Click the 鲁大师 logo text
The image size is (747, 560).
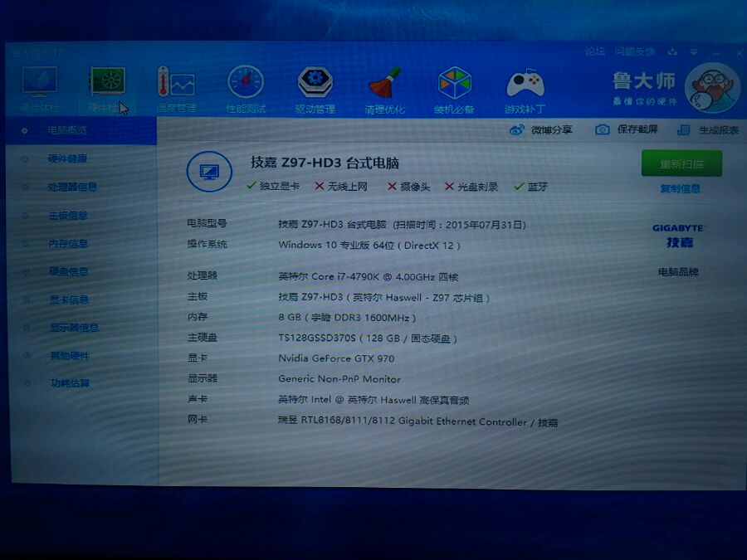(x=644, y=81)
